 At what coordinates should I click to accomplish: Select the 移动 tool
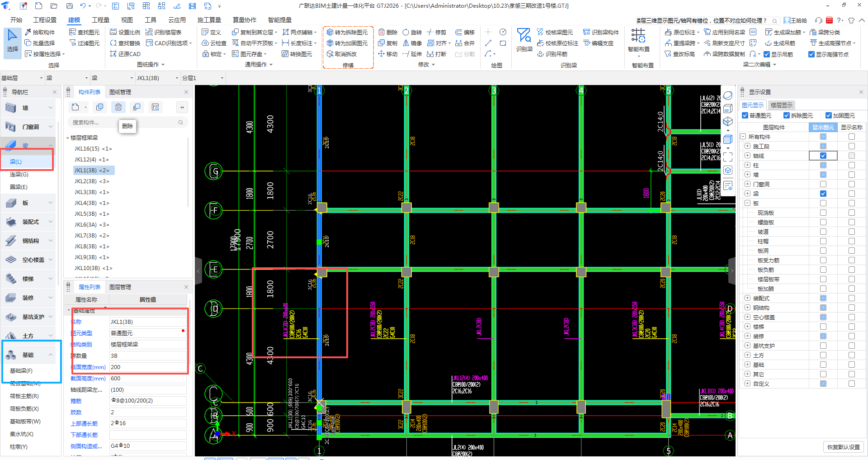(387, 54)
